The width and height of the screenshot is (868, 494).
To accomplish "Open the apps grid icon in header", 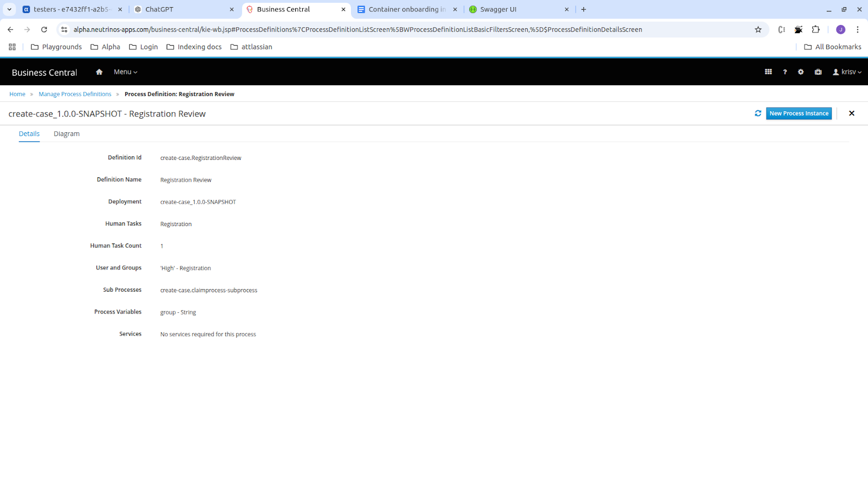I will point(768,72).
